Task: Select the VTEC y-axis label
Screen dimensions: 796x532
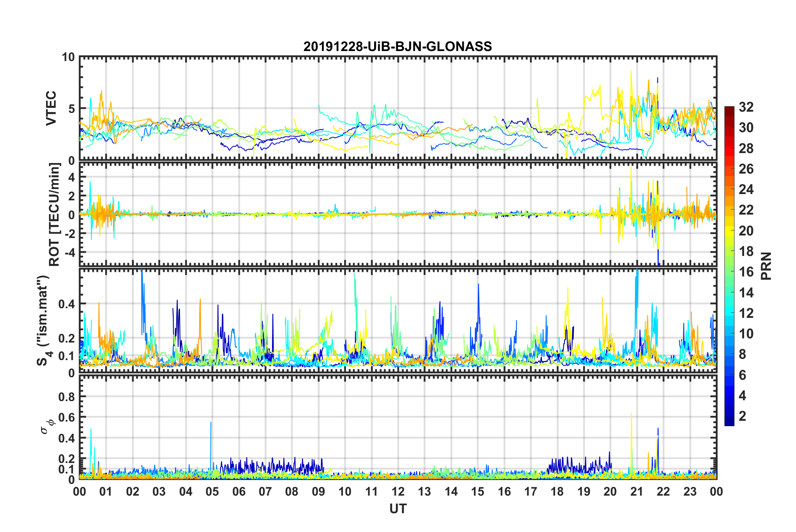Action: 51,108
